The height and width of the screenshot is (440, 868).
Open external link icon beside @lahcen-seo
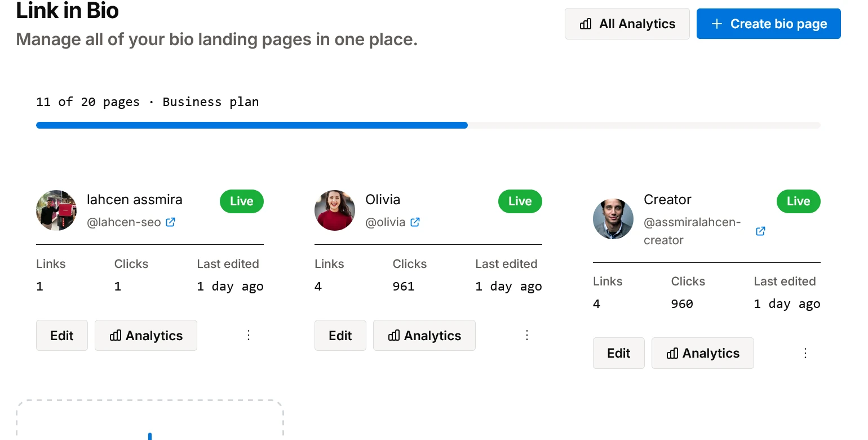[170, 222]
